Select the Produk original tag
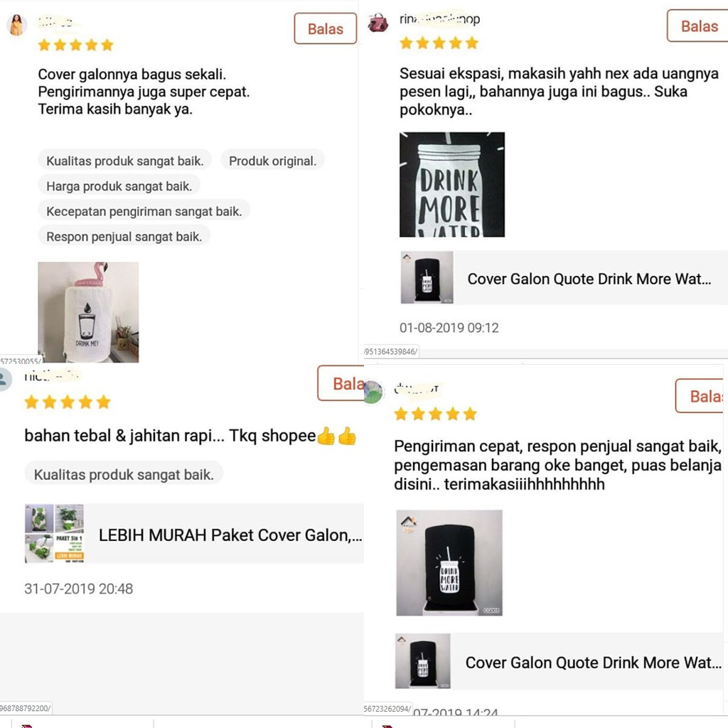Screen dimensions: 728x728 272,161
